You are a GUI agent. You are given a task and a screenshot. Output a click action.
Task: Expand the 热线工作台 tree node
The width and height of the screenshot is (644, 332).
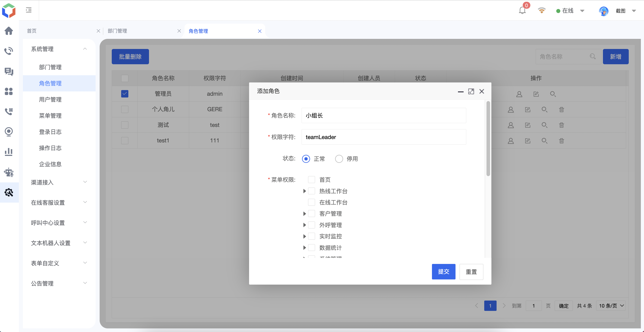(x=304, y=191)
